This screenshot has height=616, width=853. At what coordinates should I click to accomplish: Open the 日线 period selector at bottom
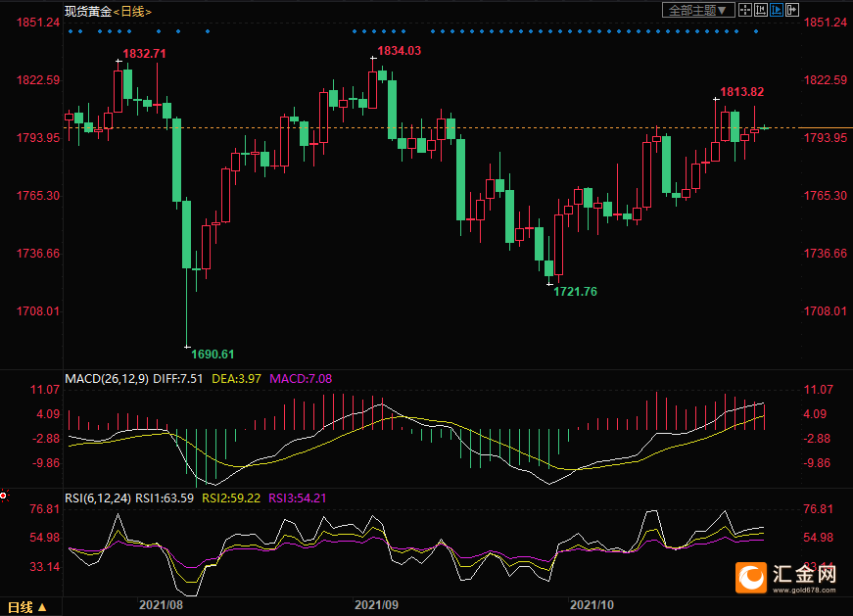click(x=27, y=607)
